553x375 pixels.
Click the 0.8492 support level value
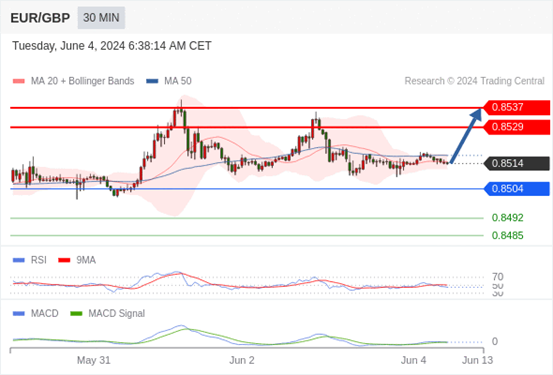pyautogui.click(x=508, y=218)
